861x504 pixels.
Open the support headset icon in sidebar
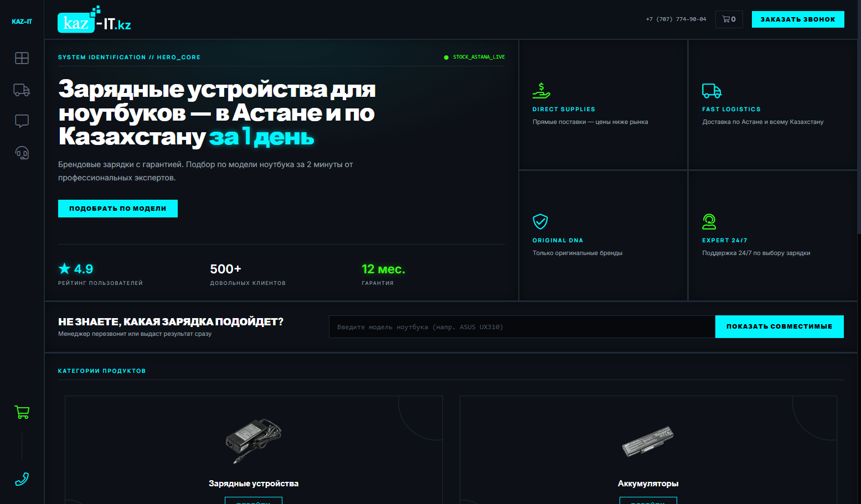coord(22,153)
